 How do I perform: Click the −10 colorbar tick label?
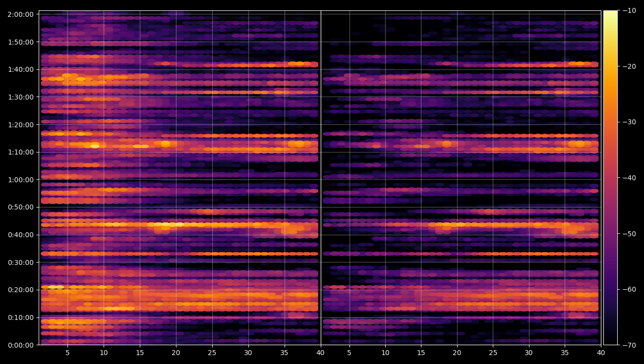(629, 10)
